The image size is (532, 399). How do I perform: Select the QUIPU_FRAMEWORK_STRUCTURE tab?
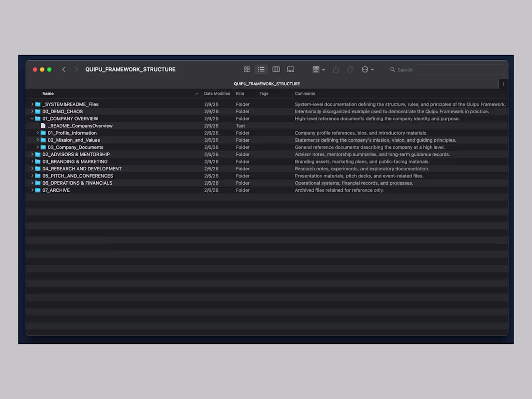click(266, 84)
